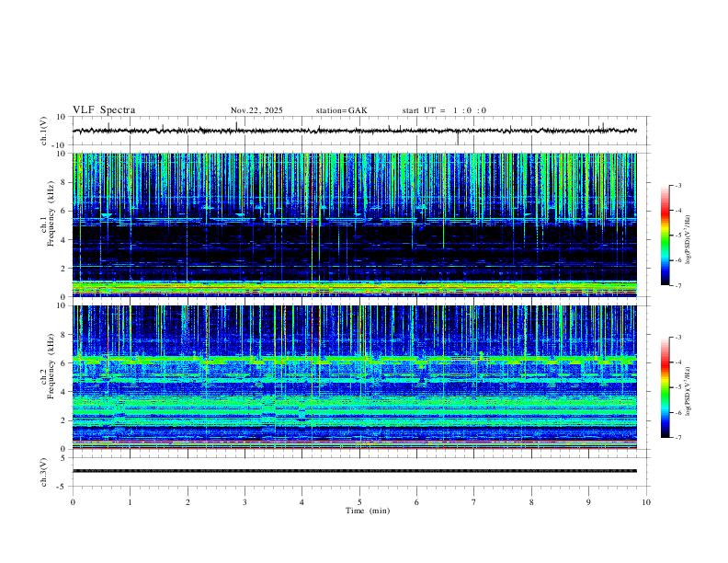Click the "-7" label on ch.2 color bar
This screenshot has height=563, width=728.
677,438
